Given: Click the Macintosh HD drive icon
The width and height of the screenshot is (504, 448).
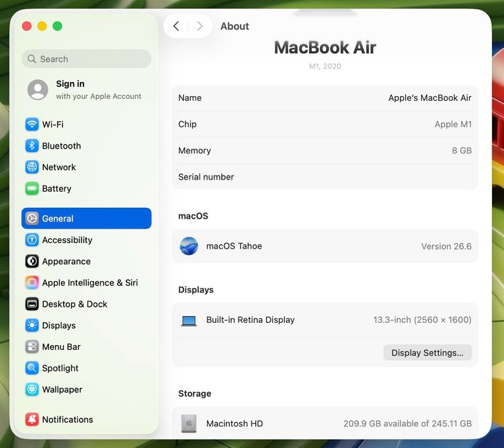Looking at the screenshot, I should [x=189, y=424].
